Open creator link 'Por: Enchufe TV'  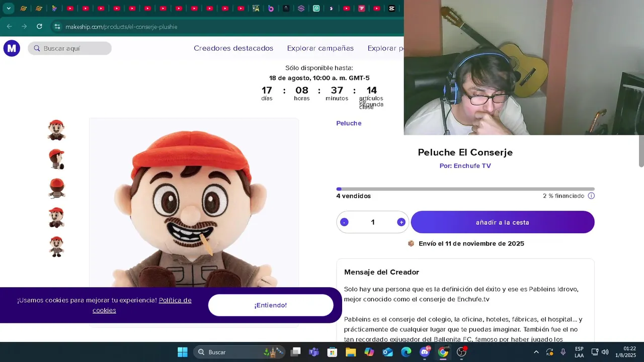465,166
